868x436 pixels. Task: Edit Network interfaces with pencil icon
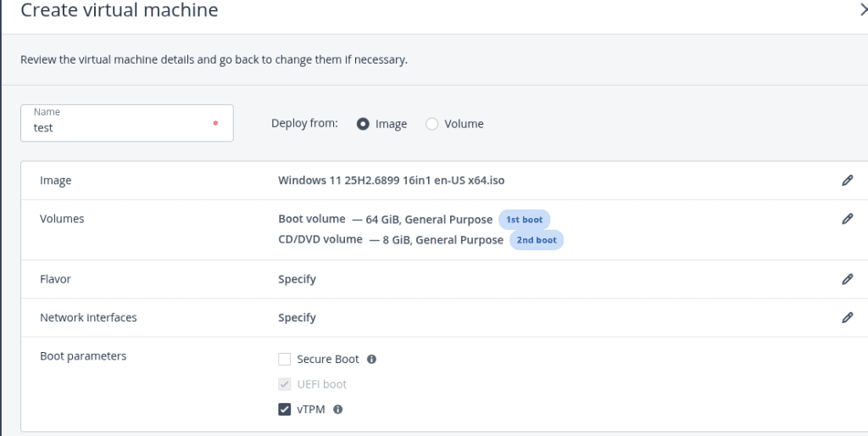[847, 317]
